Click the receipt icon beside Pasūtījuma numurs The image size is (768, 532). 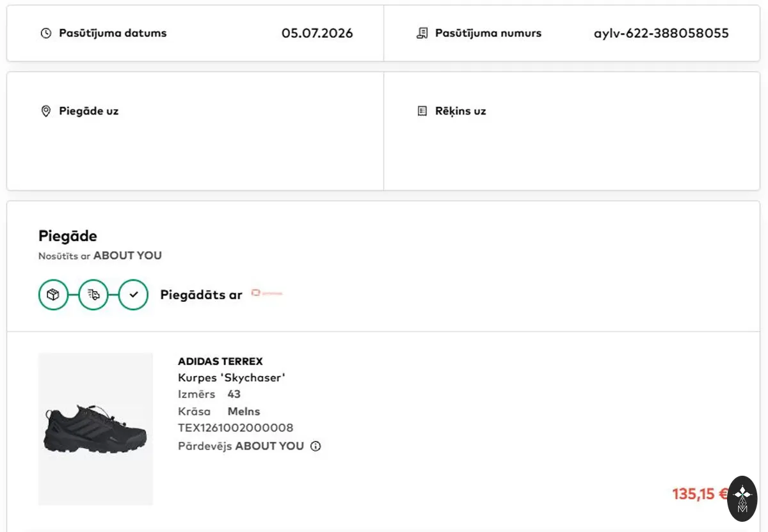(x=422, y=33)
